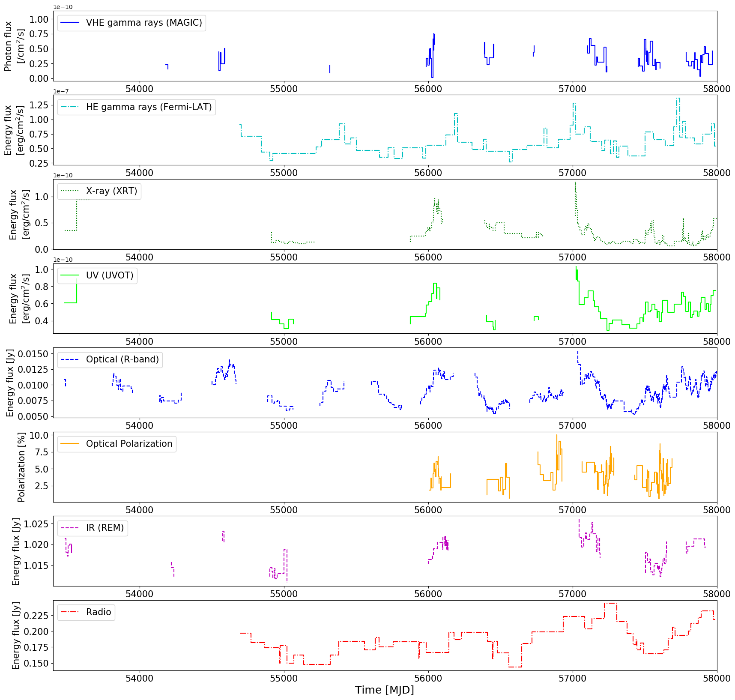Click the '1e-10' scale exponent above the UV panel
The image size is (735, 700).
click(x=63, y=260)
